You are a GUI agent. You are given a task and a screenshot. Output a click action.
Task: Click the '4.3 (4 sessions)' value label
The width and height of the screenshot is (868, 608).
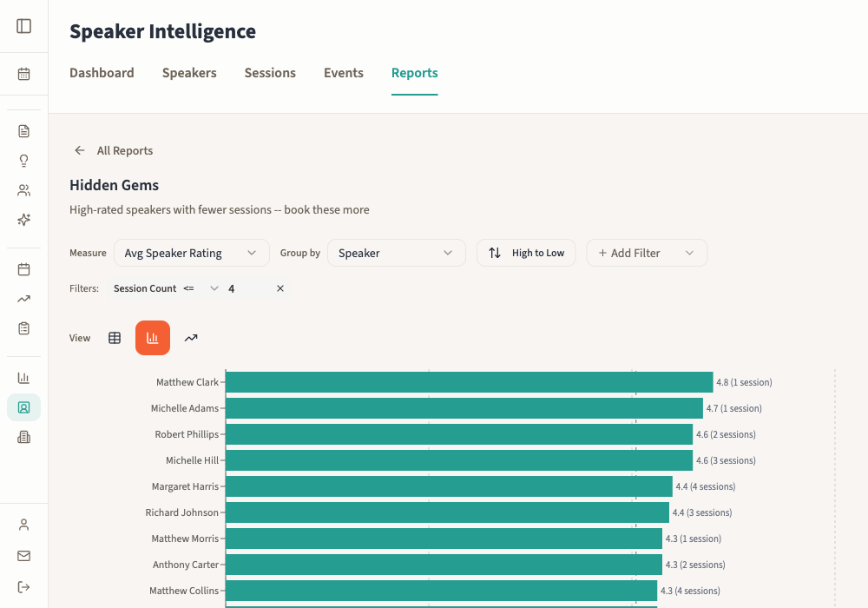[690, 591]
